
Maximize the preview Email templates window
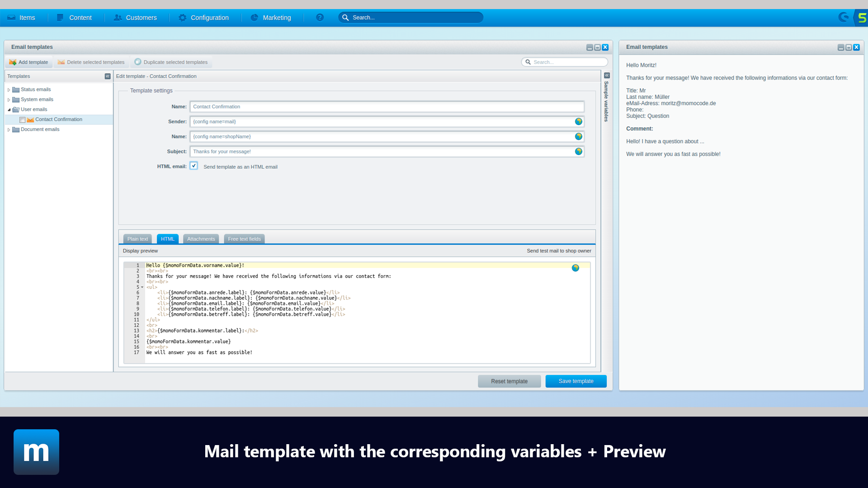849,47
